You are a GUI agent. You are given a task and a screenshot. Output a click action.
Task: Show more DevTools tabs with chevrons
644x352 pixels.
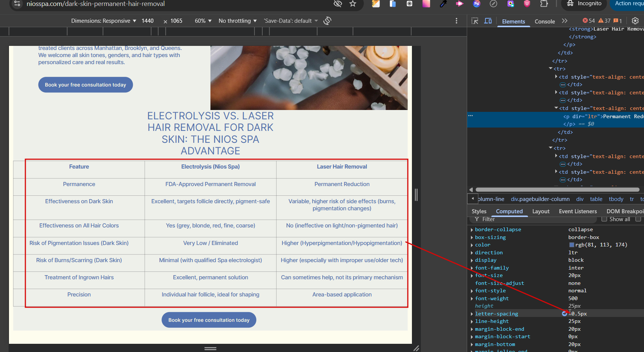565,21
